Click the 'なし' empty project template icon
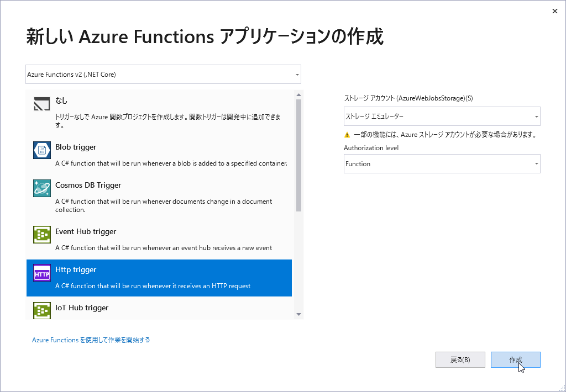This screenshot has width=566, height=392. coord(42,103)
